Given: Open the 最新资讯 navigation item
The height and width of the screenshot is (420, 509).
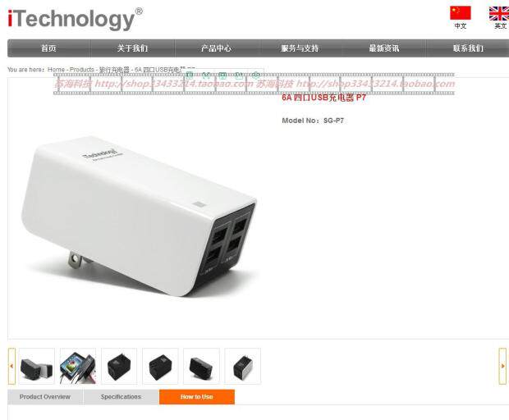Looking at the screenshot, I should pos(383,48).
